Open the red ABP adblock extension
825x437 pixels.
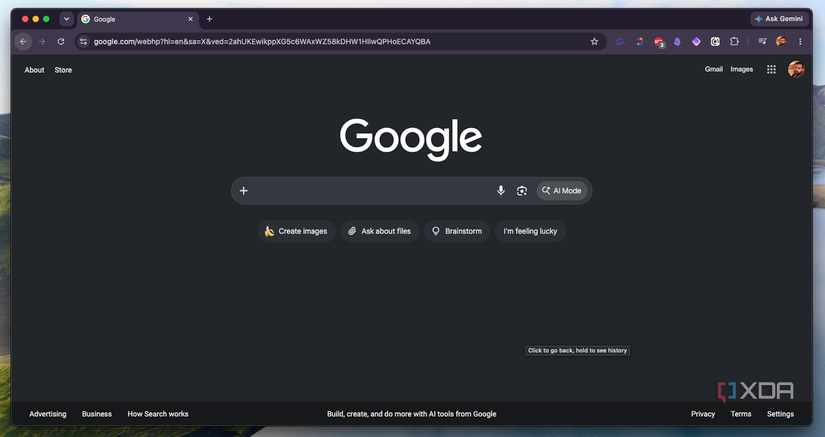(x=659, y=42)
